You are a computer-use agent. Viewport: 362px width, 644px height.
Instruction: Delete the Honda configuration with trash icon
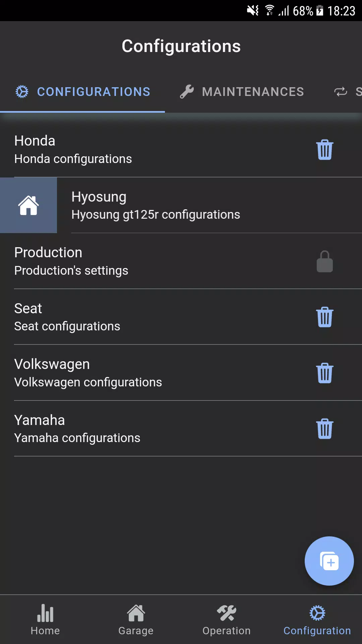324,150
